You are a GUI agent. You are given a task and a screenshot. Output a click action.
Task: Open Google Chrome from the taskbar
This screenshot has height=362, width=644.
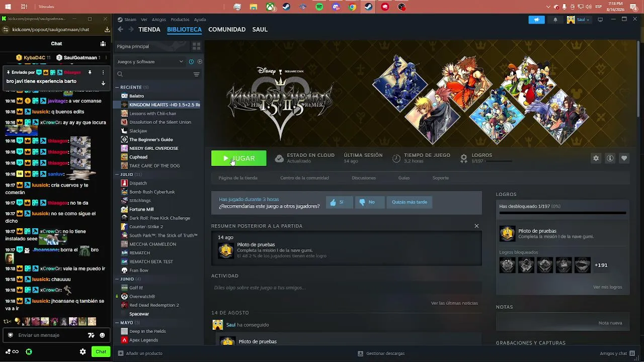[x=353, y=7]
